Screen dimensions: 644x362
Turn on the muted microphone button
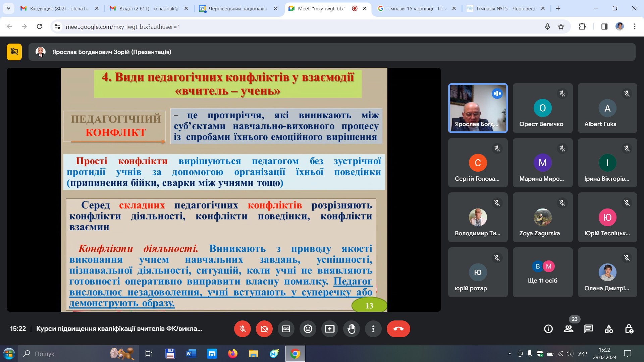(243, 329)
